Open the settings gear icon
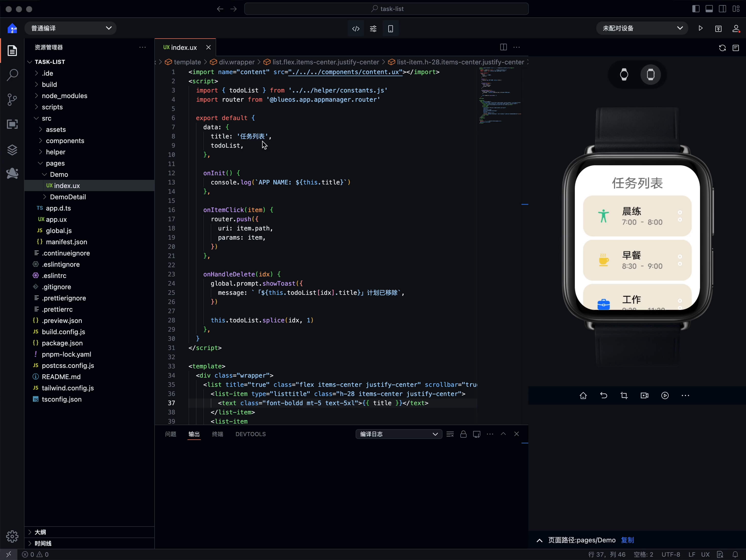Screen dimensions: 746x560 click(12, 536)
